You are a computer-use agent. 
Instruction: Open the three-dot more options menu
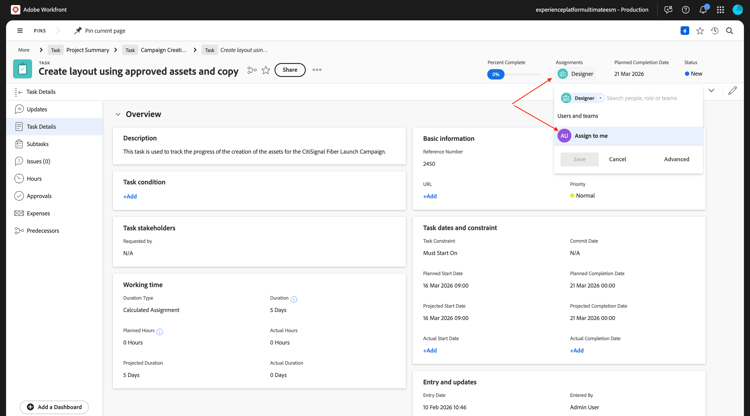click(x=317, y=70)
